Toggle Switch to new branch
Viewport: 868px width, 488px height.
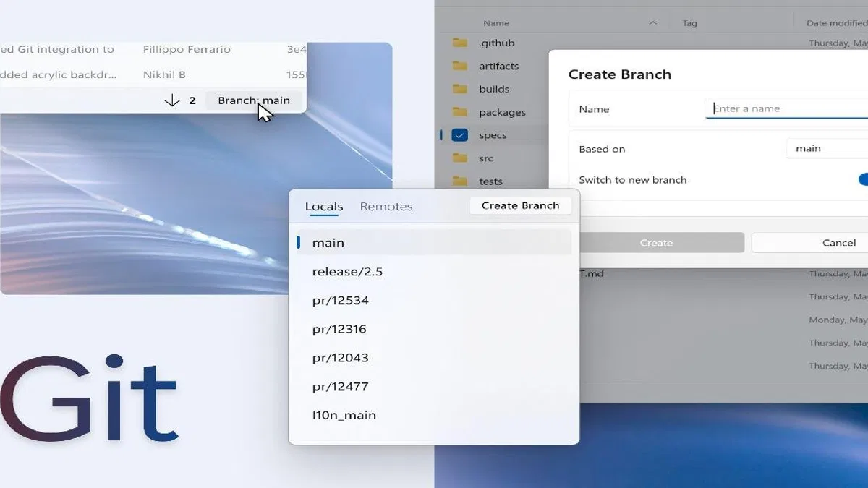pyautogui.click(x=863, y=179)
